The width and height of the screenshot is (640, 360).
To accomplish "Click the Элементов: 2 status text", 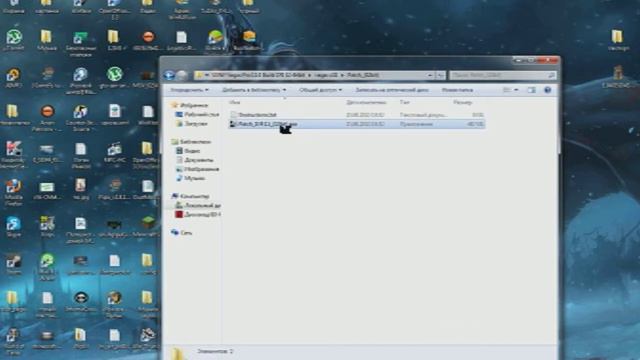I will pyautogui.click(x=215, y=351).
